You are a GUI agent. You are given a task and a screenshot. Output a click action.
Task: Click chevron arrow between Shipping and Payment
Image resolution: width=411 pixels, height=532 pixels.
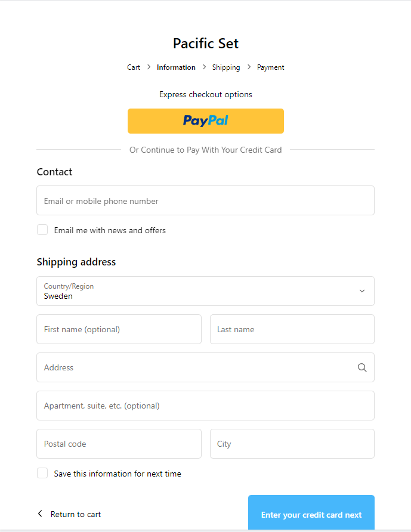click(249, 67)
